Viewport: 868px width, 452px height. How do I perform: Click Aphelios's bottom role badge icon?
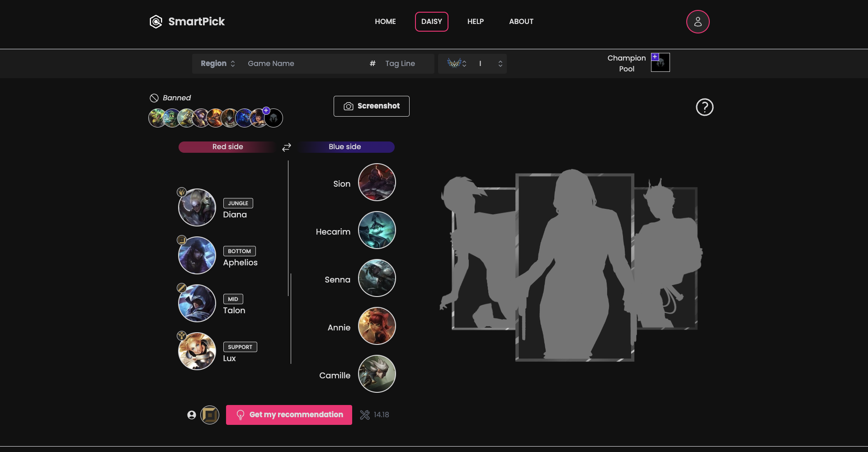pos(182,240)
